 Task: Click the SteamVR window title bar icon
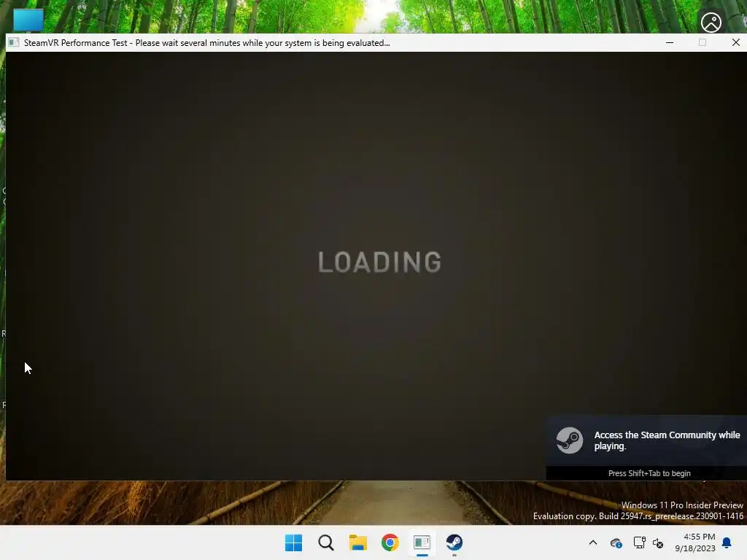point(14,42)
